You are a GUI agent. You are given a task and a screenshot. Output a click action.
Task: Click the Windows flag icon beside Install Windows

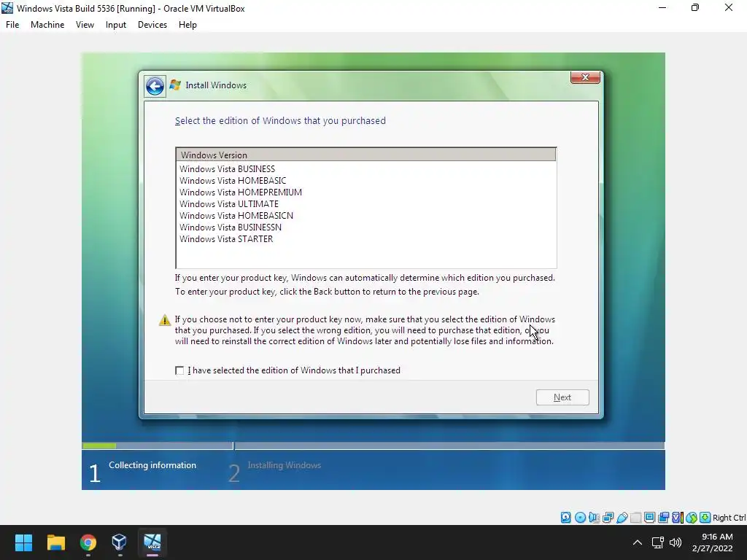coord(175,85)
